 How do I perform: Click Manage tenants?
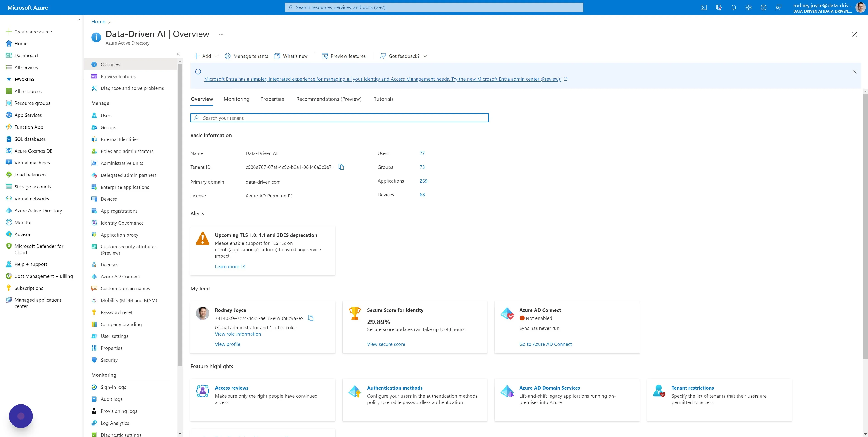click(246, 56)
